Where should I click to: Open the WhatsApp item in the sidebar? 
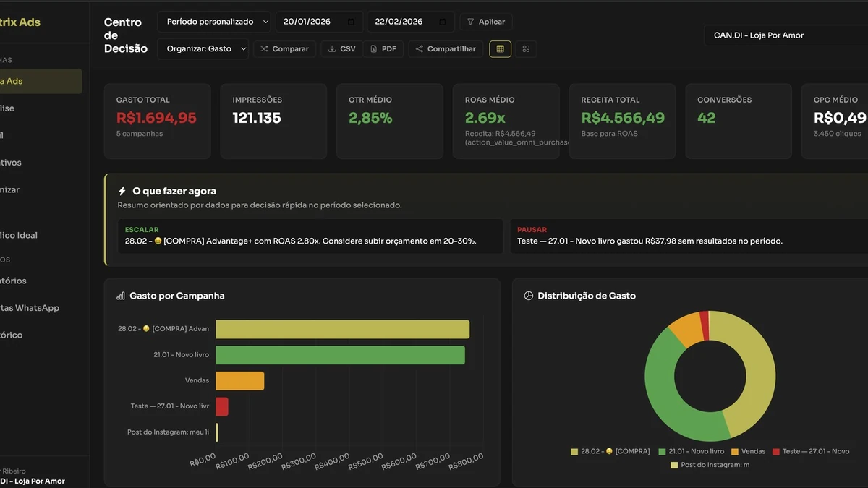(30, 308)
